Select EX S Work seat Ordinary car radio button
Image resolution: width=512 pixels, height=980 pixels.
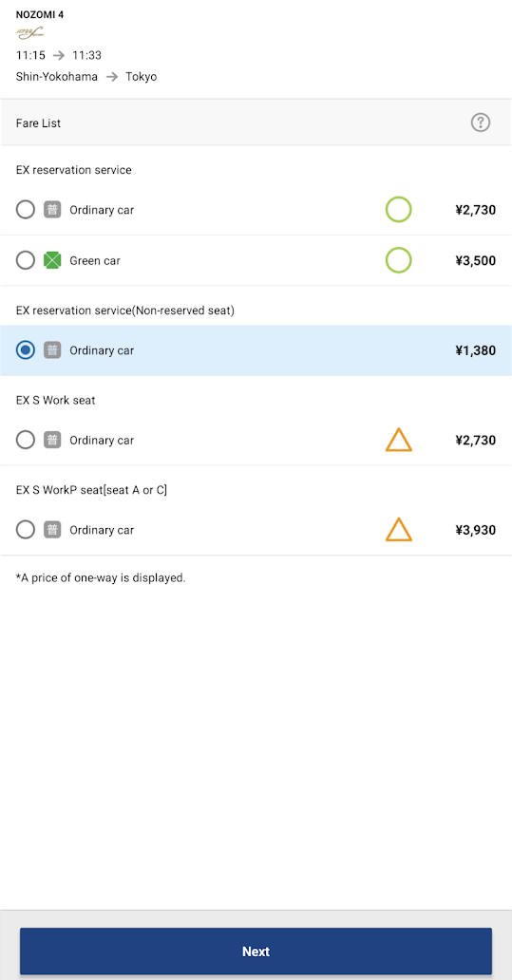[x=25, y=440]
